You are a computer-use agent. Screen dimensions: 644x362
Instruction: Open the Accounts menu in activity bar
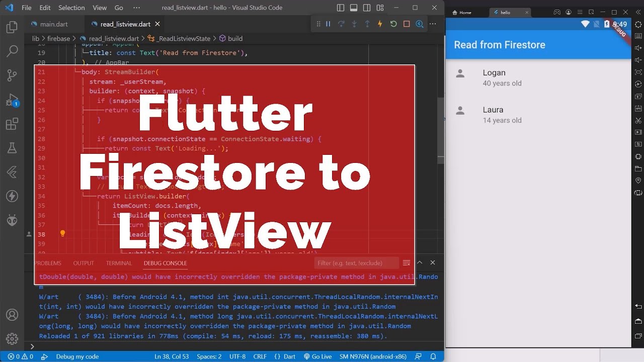12,315
